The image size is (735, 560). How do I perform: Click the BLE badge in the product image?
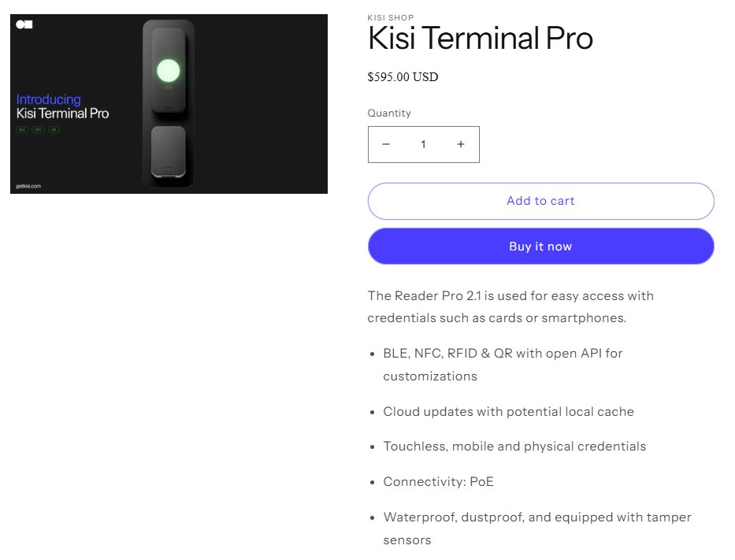pos(23,129)
